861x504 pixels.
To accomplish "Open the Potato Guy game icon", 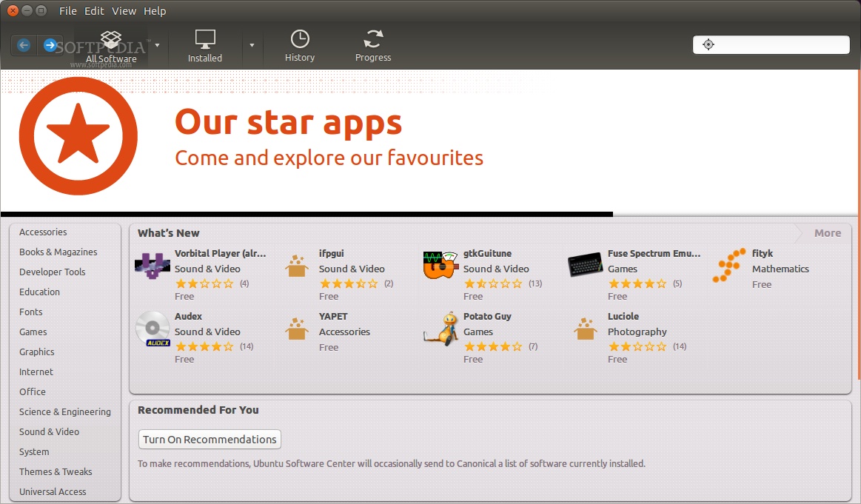I will (440, 329).
